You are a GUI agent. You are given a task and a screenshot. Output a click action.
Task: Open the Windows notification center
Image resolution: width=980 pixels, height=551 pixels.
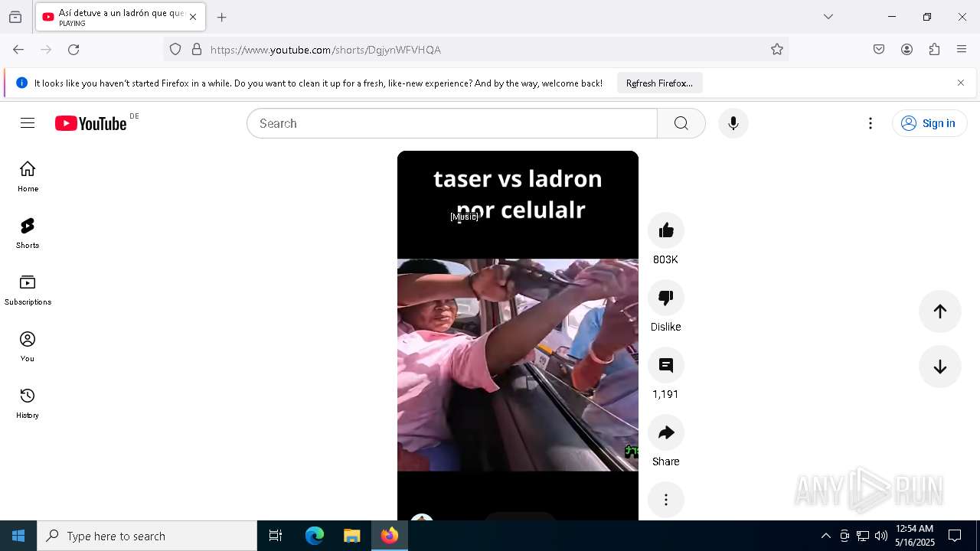pos(955,536)
